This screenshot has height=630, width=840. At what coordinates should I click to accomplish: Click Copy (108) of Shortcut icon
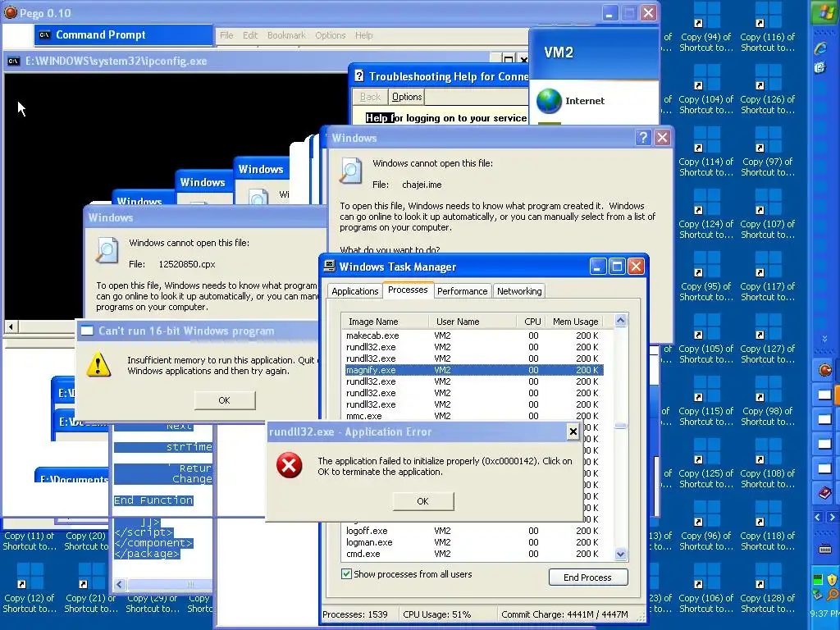click(768, 464)
